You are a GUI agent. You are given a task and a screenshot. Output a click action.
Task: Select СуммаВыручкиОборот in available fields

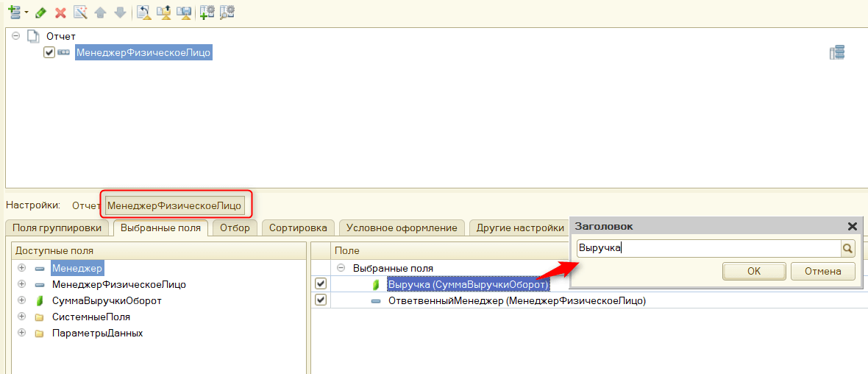107,301
